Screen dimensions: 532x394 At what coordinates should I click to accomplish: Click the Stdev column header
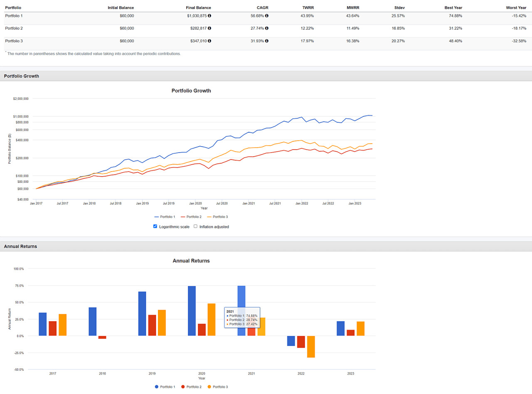pyautogui.click(x=399, y=7)
